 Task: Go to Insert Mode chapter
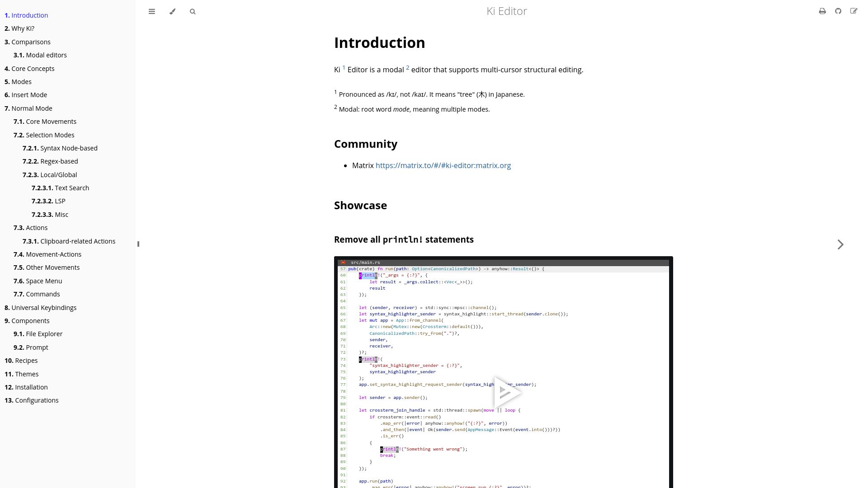coord(26,95)
